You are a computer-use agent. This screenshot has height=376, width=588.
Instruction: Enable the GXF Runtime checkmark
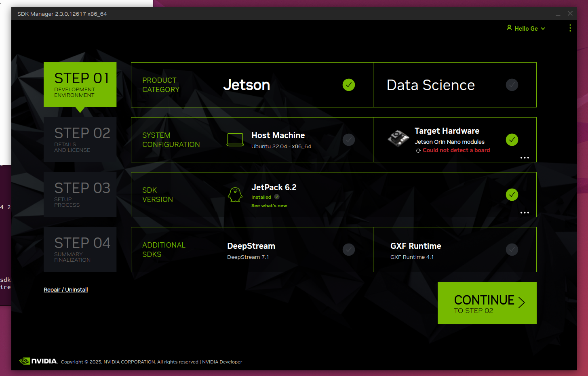[x=512, y=250]
